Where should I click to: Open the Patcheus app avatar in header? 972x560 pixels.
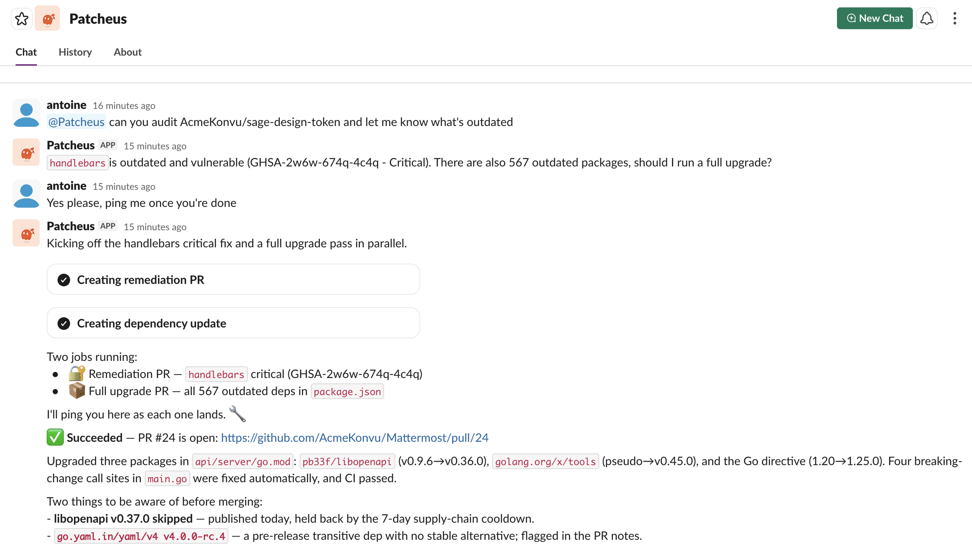click(x=47, y=18)
